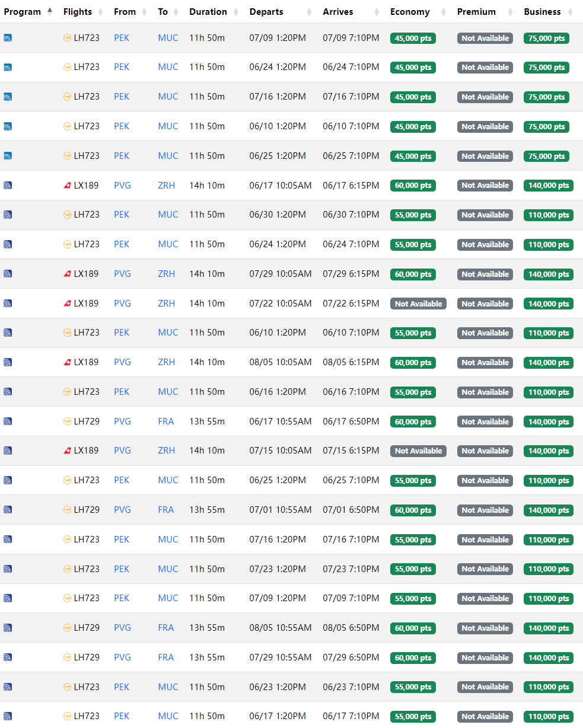
Task: Click the Lufthansa logo beside LH729 departing 07/01
Action: tap(67, 510)
